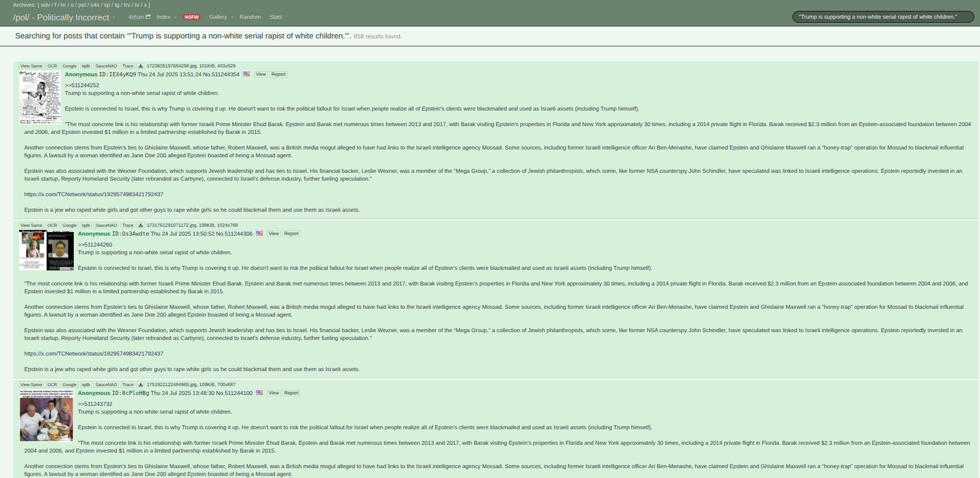Viewport: 980px width, 478px height.
Task: Open the o archive link
Action: [72, 5]
